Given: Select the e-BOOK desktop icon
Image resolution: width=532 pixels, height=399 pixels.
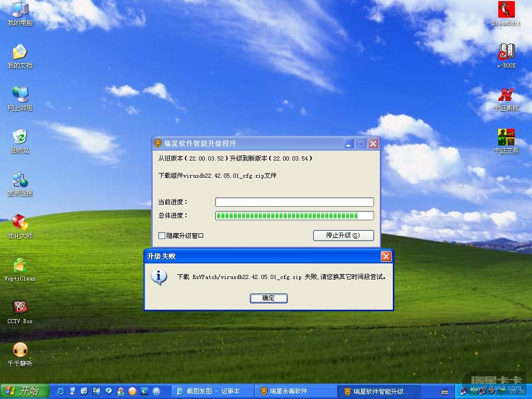Looking at the screenshot, I should tap(506, 56).
